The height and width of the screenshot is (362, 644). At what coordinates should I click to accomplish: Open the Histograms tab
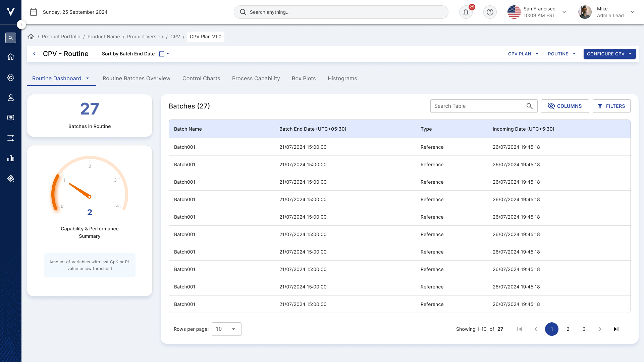click(342, 78)
